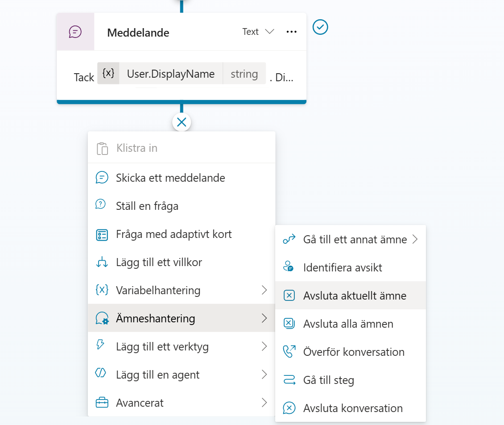Choose Överför konversation
This screenshot has width=504, height=425.
(x=351, y=352)
